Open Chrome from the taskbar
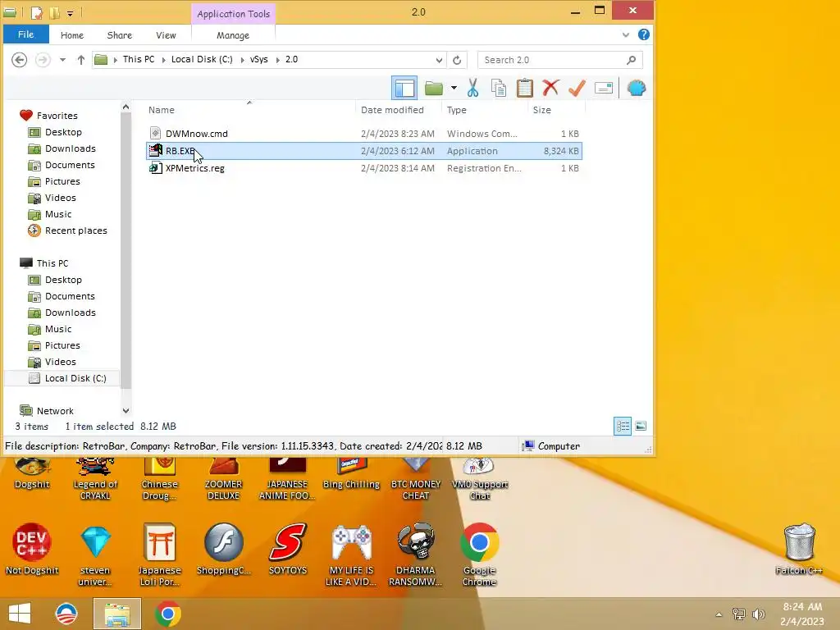840x630 pixels. pos(167,614)
